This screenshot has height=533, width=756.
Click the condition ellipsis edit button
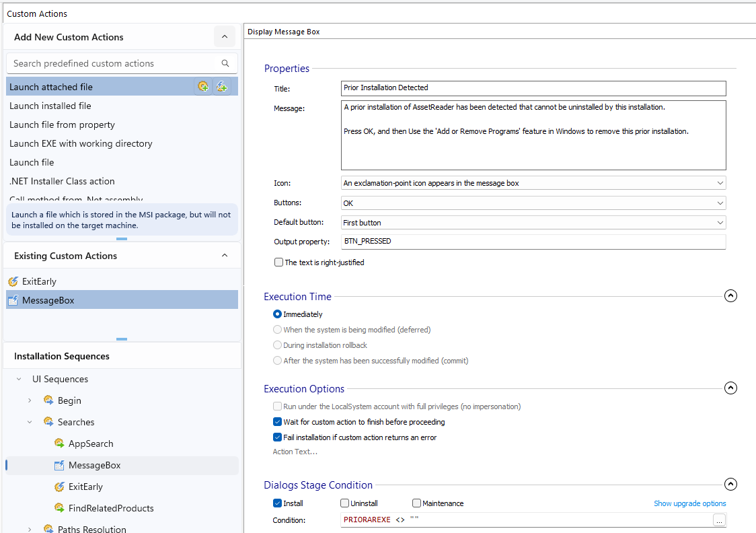719,520
